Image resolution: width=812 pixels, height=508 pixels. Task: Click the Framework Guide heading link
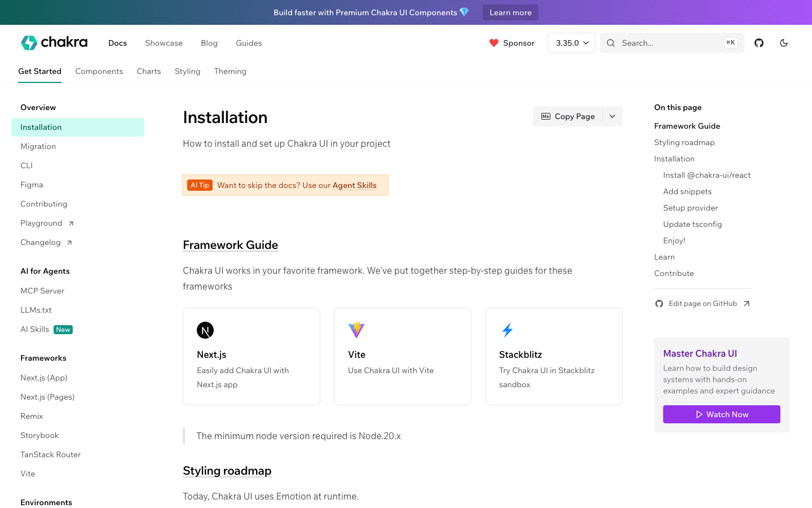click(x=230, y=245)
